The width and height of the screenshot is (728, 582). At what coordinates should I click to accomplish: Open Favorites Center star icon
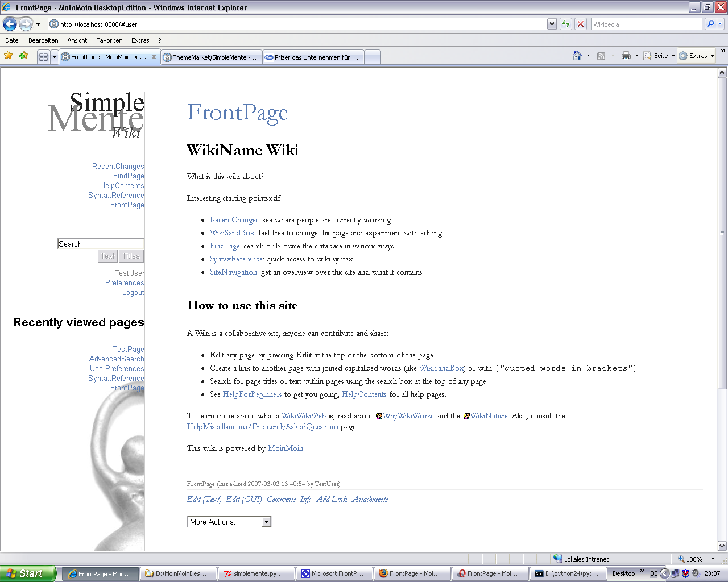tap(9, 56)
